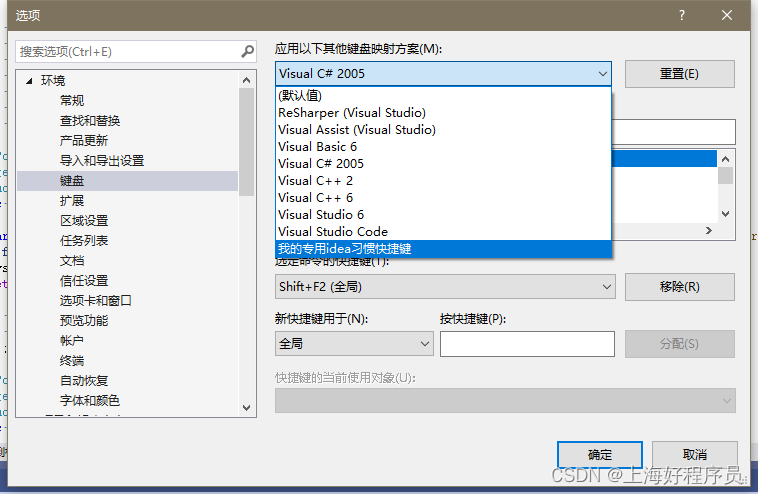The image size is (758, 494).
Task: Open 终端 settings
Action: point(72,361)
